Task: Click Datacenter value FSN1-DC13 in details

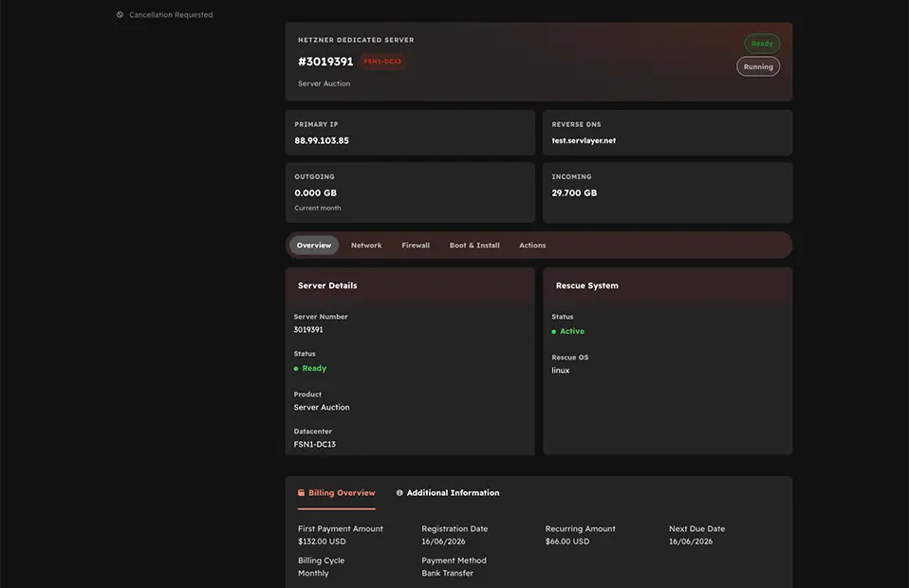Action: click(315, 445)
